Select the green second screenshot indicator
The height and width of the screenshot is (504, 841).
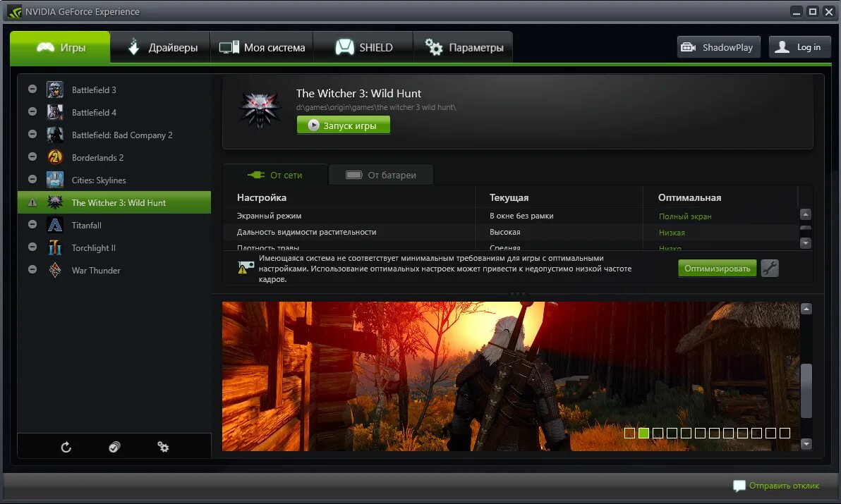[643, 433]
